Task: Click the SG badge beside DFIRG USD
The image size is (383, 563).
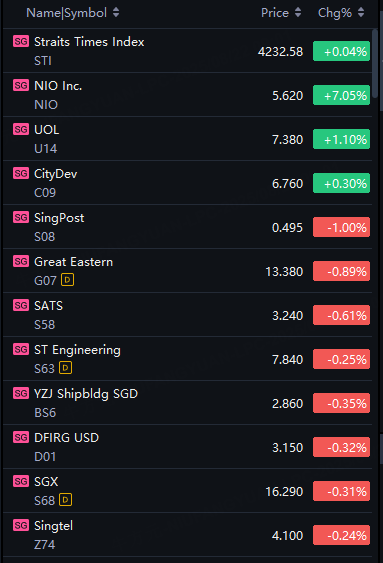Action: 21,437
